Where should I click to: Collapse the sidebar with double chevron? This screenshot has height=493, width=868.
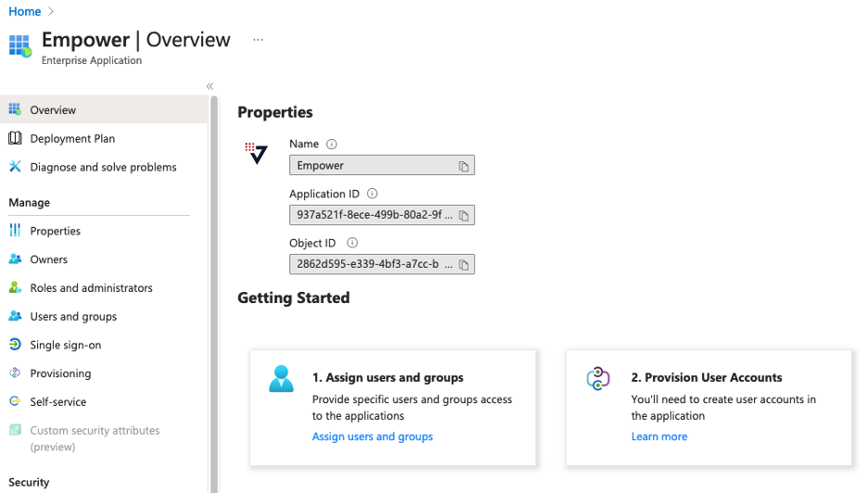[x=210, y=86]
